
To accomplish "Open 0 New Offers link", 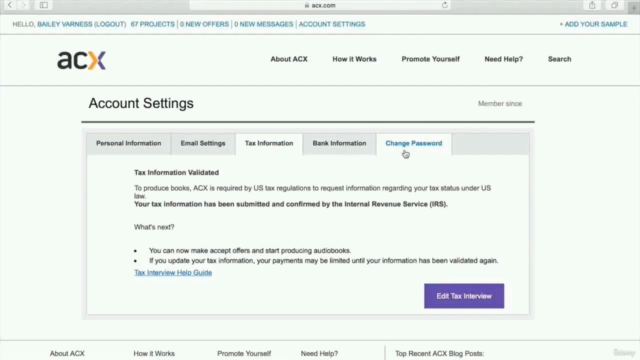I will (204, 24).
